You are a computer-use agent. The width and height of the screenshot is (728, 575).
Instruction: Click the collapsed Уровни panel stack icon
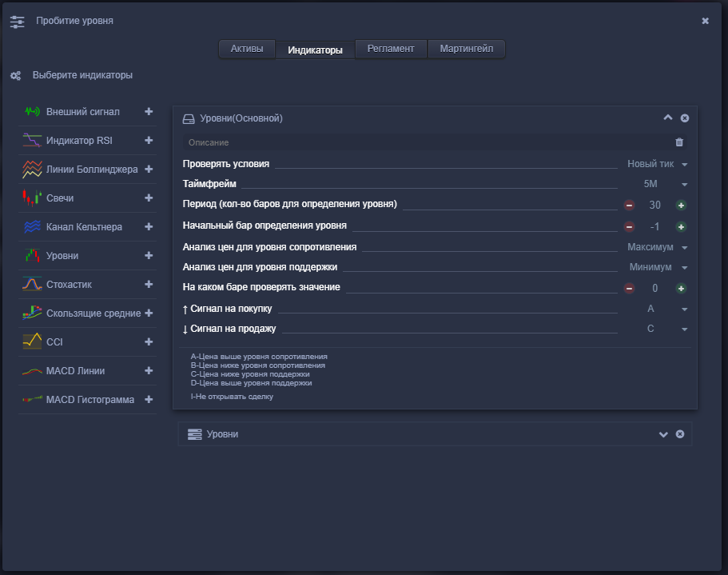point(194,434)
